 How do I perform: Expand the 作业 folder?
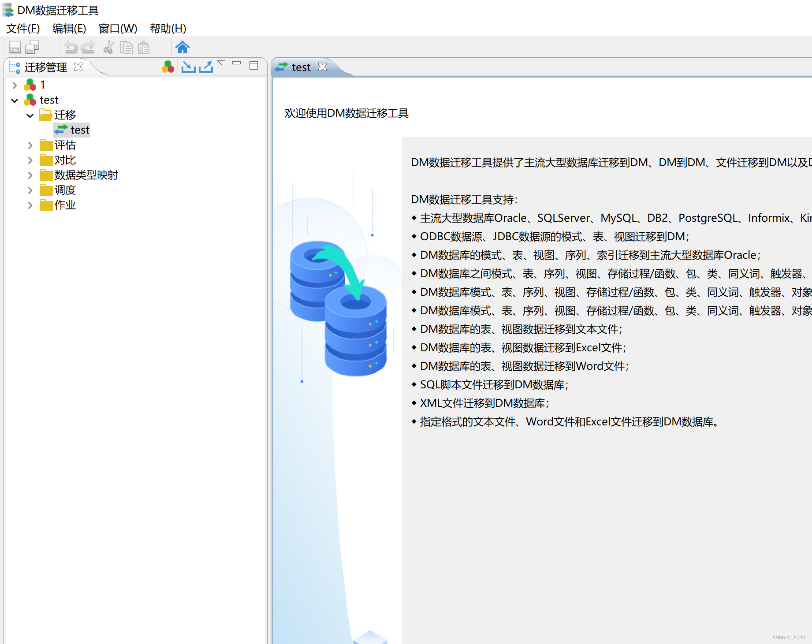30,205
